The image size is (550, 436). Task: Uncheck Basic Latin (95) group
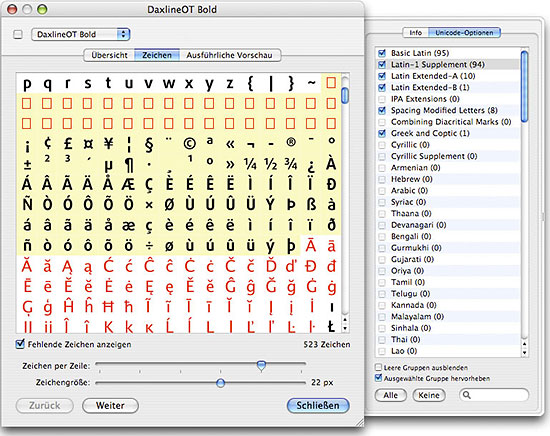[382, 53]
